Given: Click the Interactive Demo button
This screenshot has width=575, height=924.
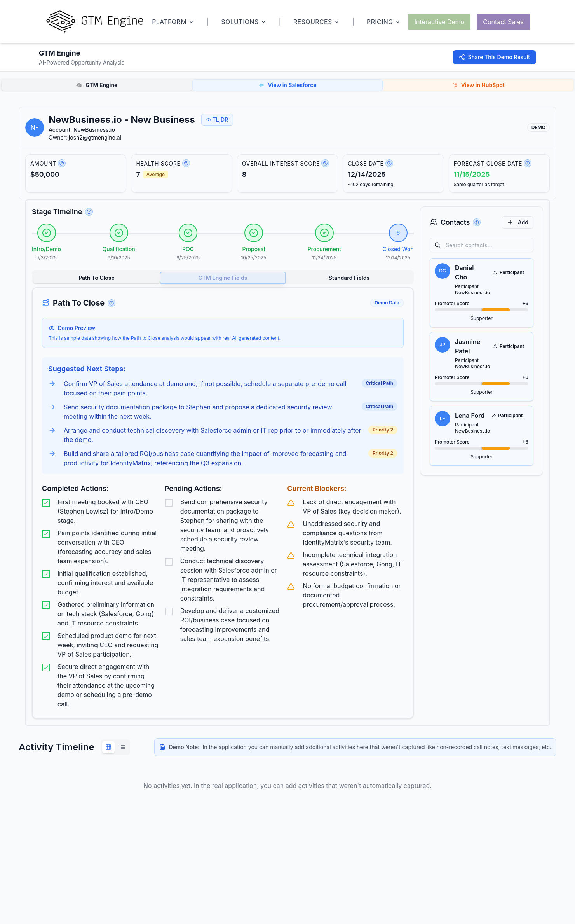Looking at the screenshot, I should 439,22.
